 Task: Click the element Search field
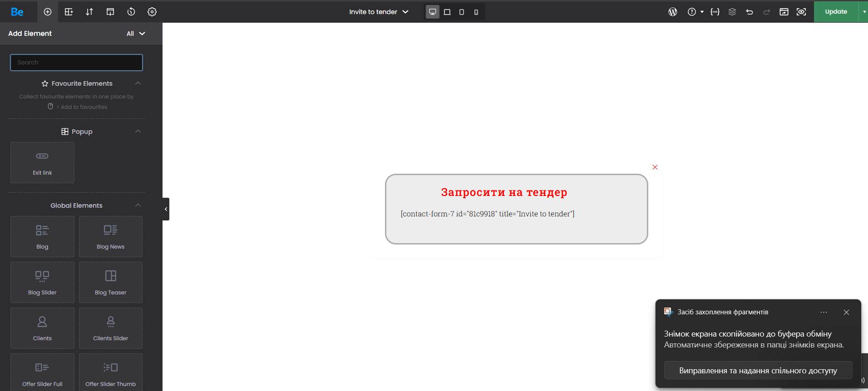click(x=76, y=63)
